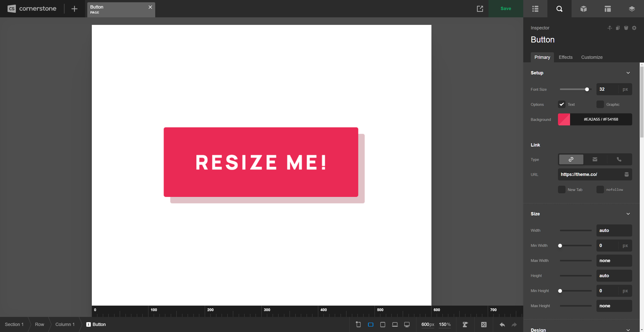
Task: Collapse the Setup section
Action: 628,73
